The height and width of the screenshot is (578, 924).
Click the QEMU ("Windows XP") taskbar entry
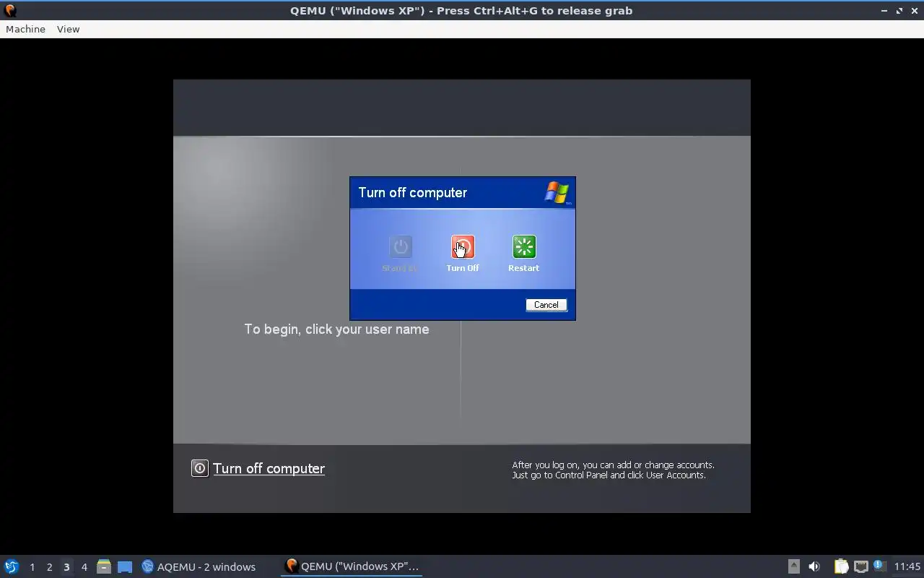pyautogui.click(x=352, y=566)
